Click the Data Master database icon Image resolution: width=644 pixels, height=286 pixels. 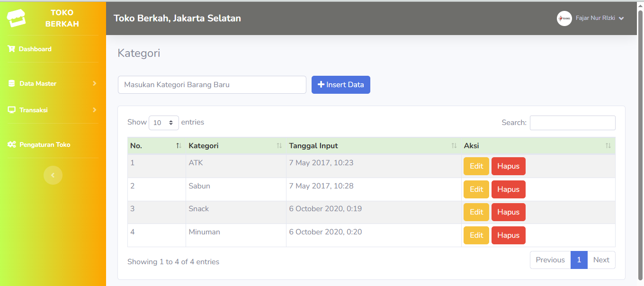pos(12,83)
